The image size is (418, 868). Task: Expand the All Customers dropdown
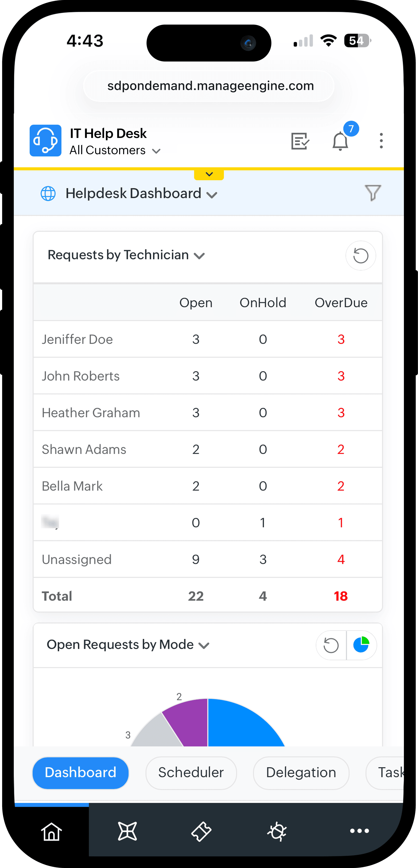tap(115, 150)
